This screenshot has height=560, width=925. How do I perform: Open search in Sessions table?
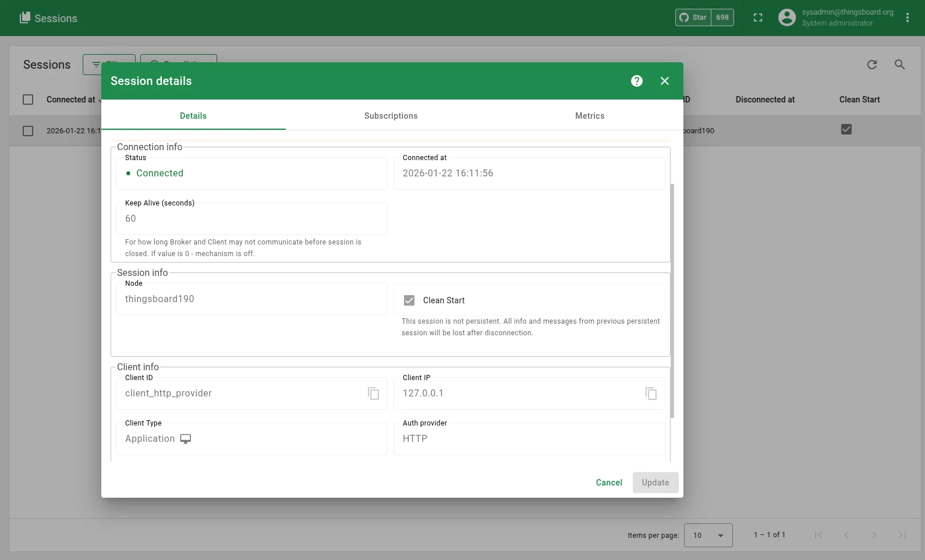coord(900,65)
